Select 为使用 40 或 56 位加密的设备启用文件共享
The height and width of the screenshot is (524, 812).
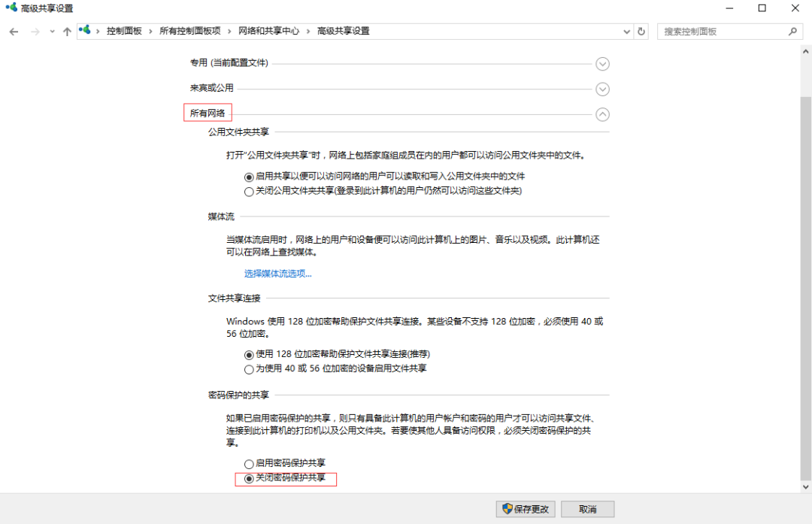point(249,368)
